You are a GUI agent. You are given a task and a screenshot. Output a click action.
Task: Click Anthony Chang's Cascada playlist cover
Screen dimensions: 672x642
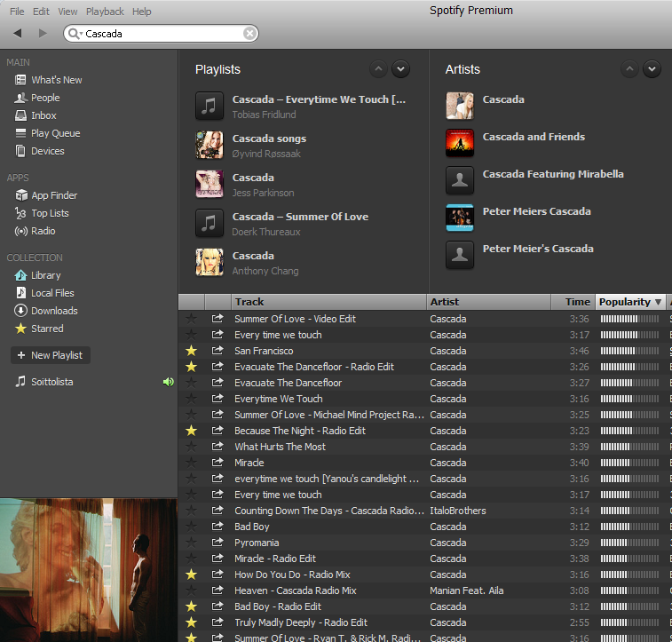pos(210,262)
